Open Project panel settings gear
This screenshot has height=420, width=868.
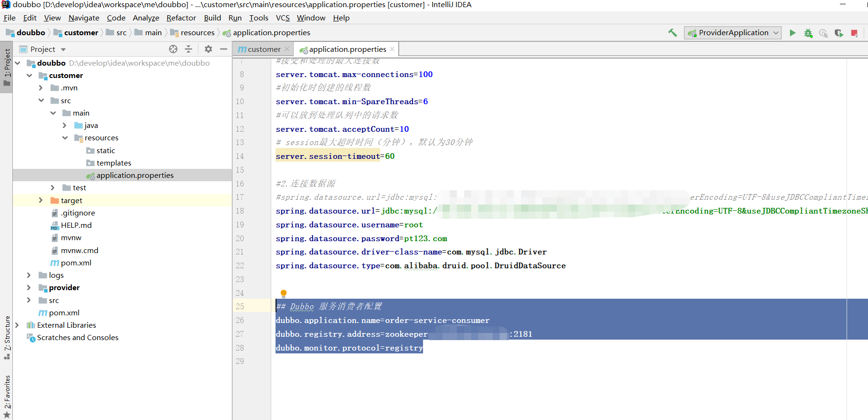tap(208, 49)
